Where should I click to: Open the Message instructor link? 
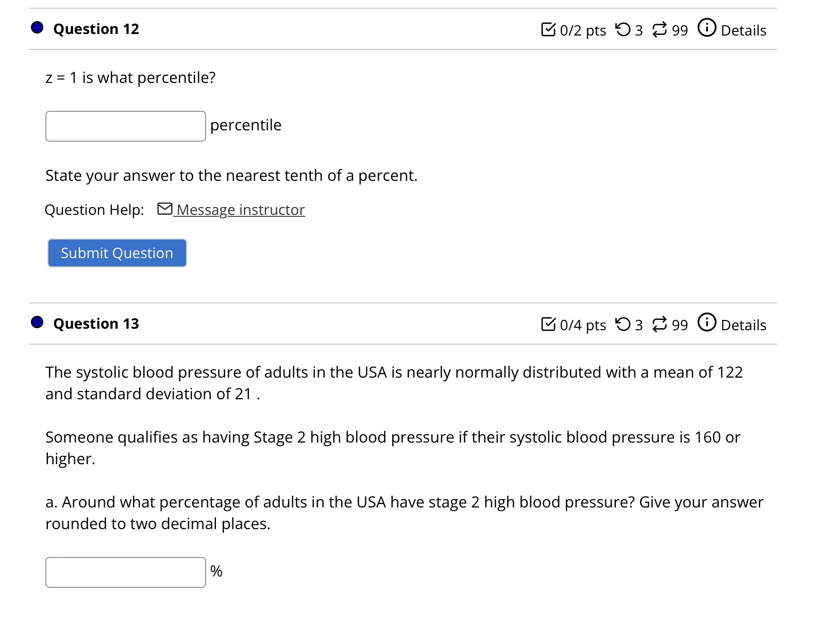coord(240,210)
